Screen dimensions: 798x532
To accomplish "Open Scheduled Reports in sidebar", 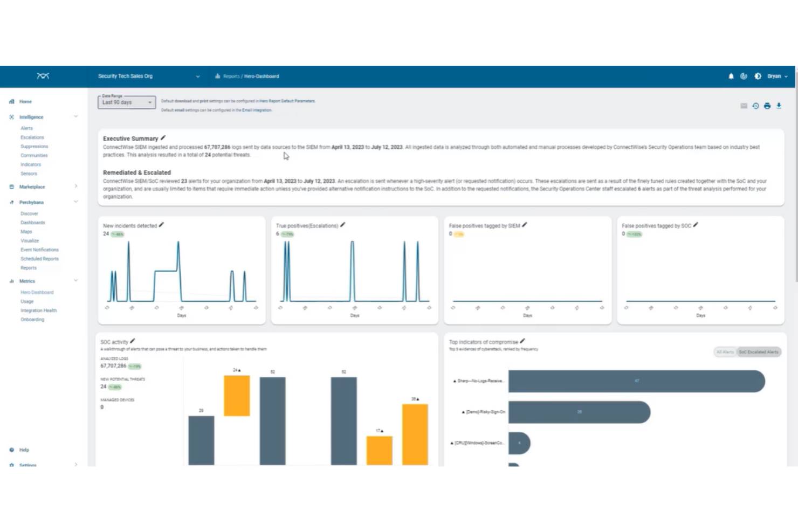I will pyautogui.click(x=40, y=259).
